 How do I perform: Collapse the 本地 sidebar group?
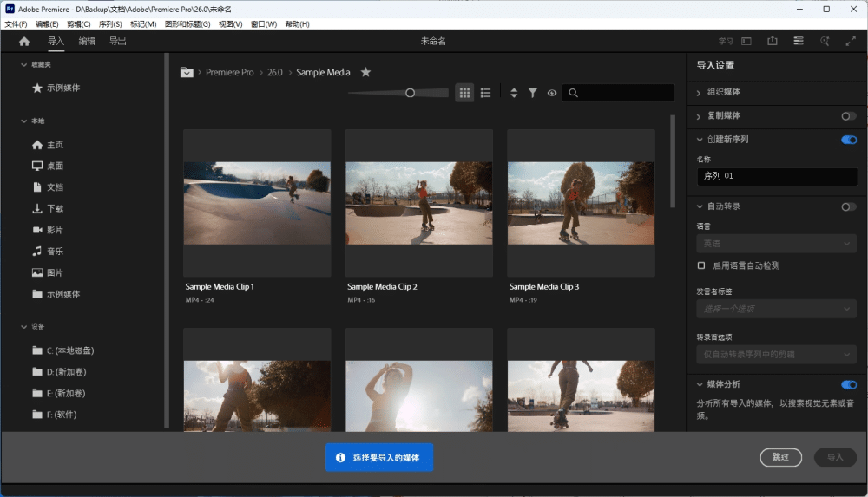coord(23,121)
